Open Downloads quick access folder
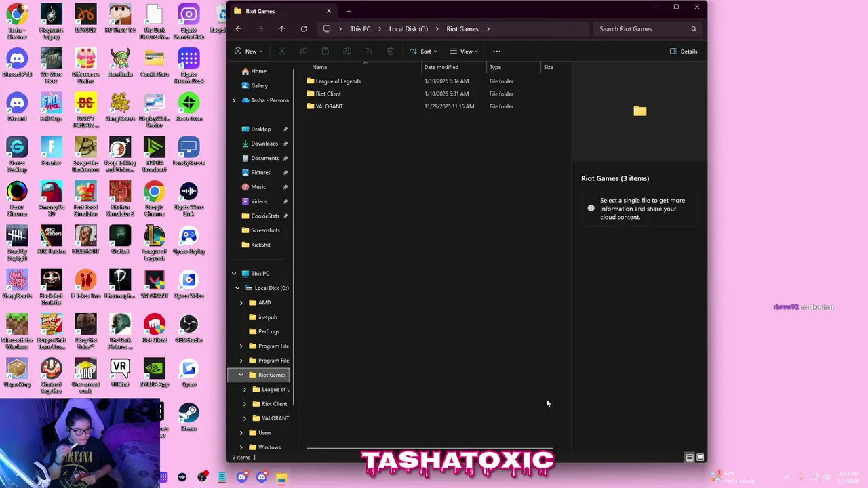868x488 pixels. [260, 144]
